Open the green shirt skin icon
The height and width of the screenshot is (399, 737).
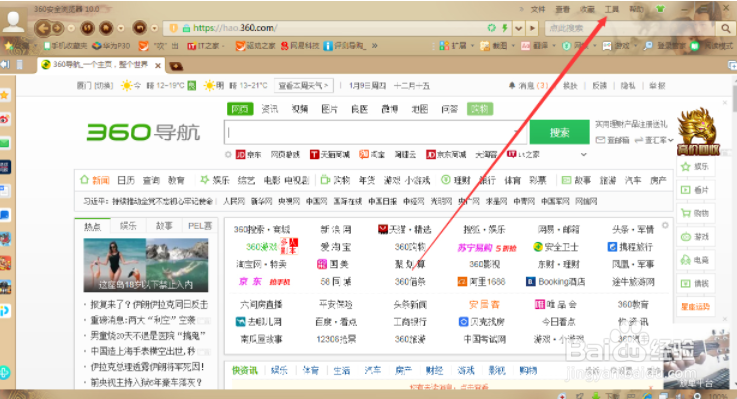coord(661,9)
